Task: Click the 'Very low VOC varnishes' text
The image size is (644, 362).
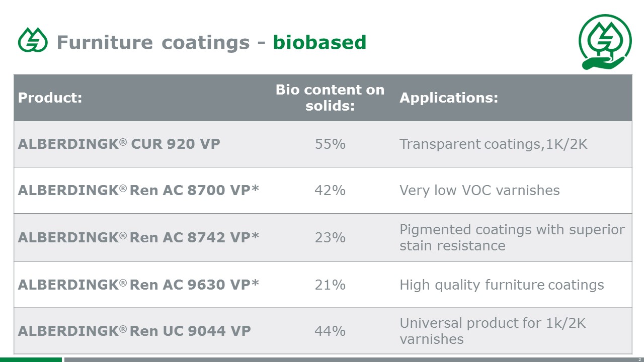Action: pyautogui.click(x=479, y=191)
